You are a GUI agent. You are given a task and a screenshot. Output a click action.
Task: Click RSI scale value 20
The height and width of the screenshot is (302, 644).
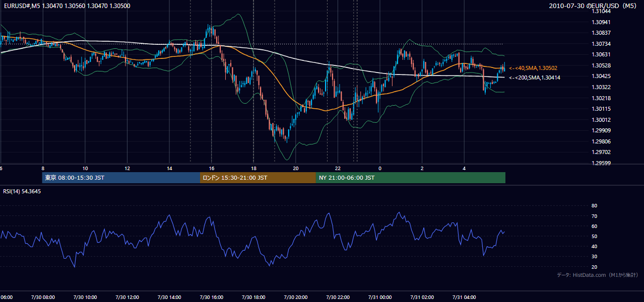click(595, 267)
